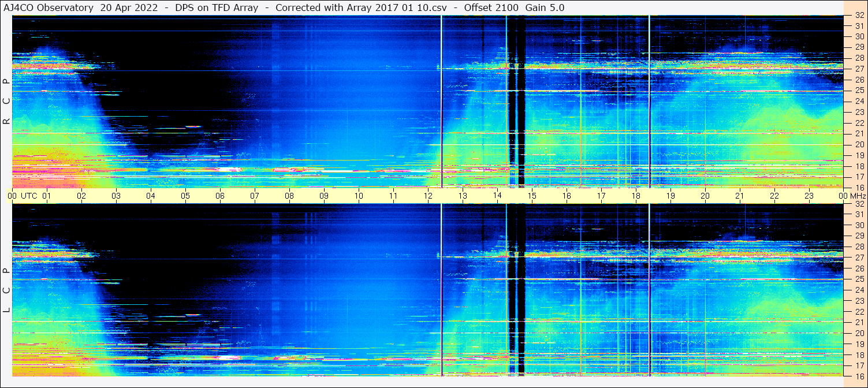Click the 20 MHz label of the LCP panel
This screenshot has height=388, width=868.
pyautogui.click(x=859, y=333)
